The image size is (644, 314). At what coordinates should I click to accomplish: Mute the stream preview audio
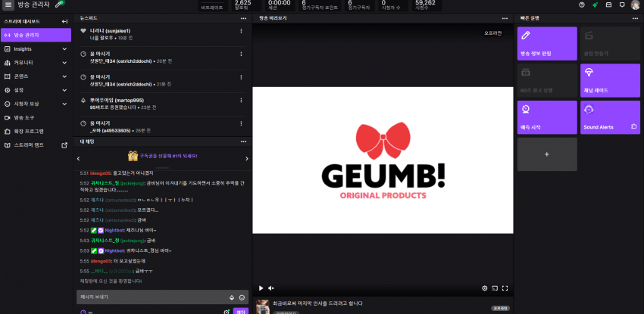click(270, 288)
